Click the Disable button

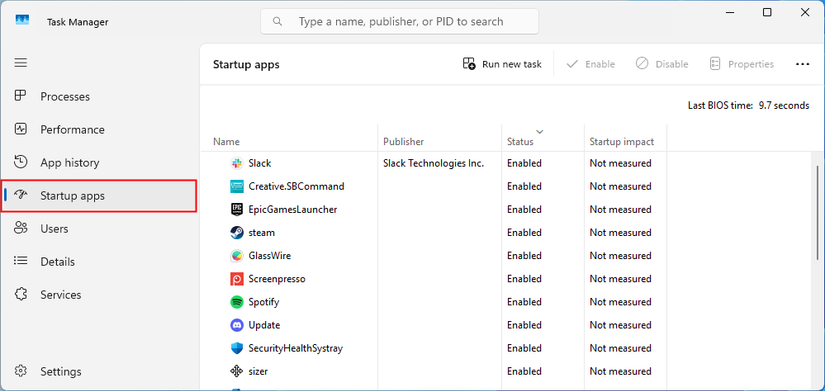click(x=662, y=64)
